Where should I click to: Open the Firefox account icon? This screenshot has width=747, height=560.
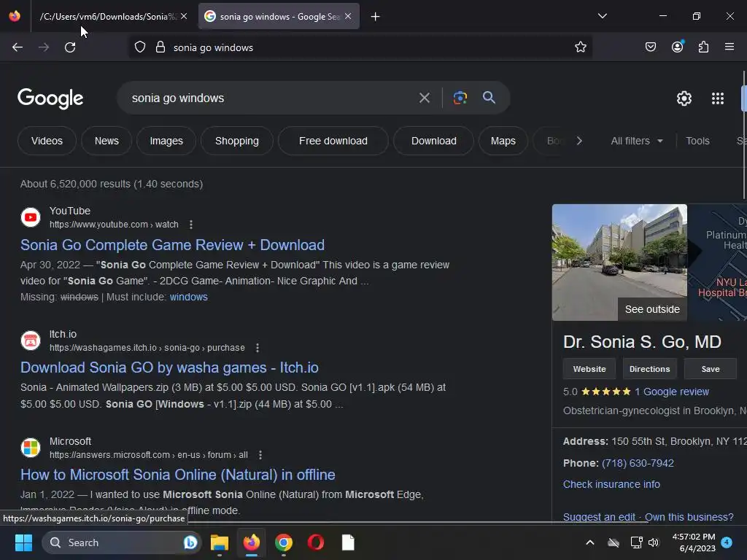point(677,47)
